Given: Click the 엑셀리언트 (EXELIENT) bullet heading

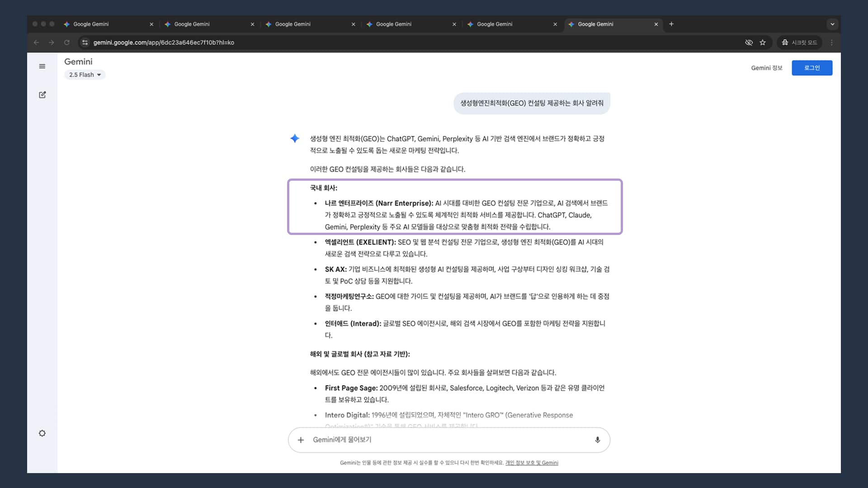Looking at the screenshot, I should [x=360, y=242].
